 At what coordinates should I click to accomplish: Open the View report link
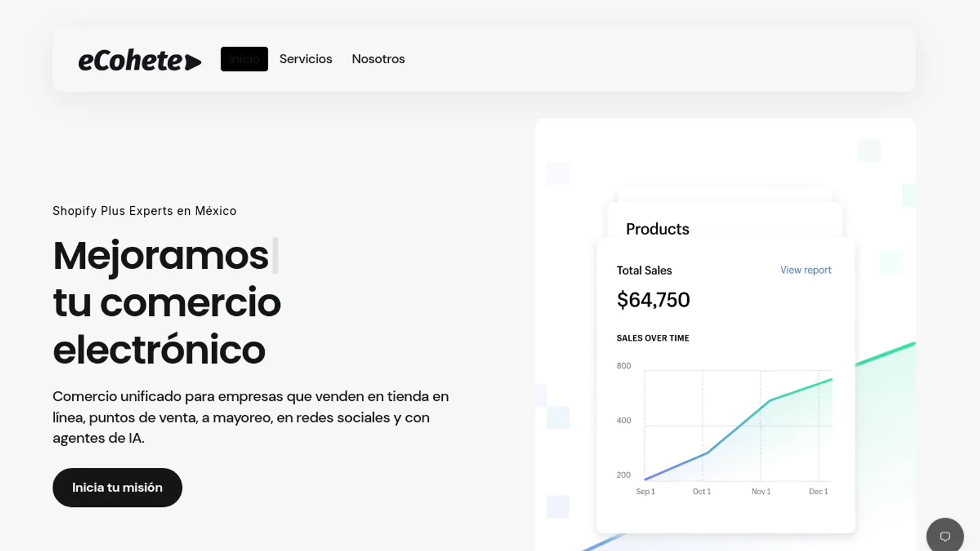coord(805,270)
